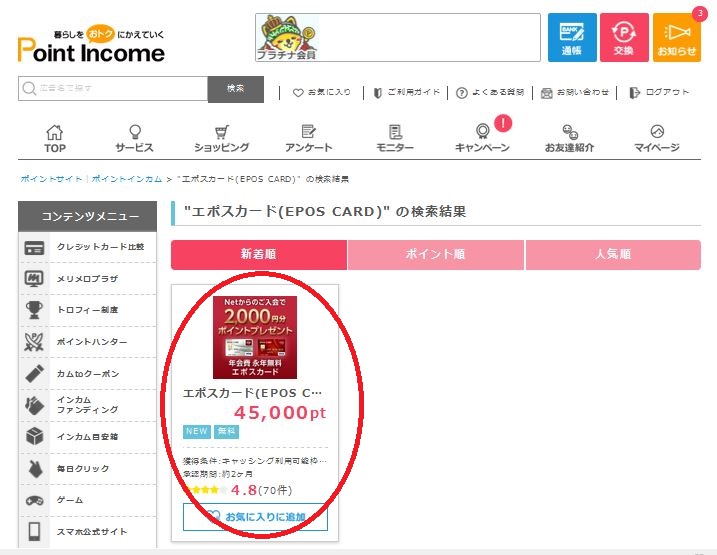
Task: Add card to favorites with お気に入りに追加
Action: pyautogui.click(x=255, y=517)
